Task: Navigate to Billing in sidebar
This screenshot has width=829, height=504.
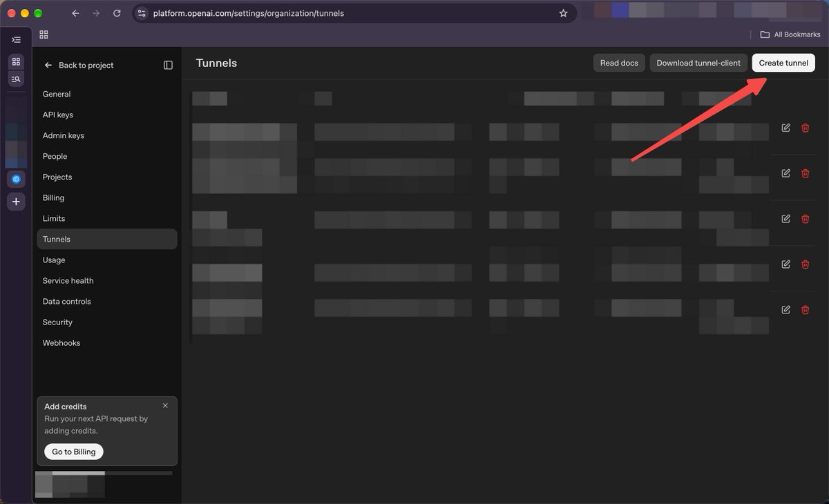Action: point(107,197)
